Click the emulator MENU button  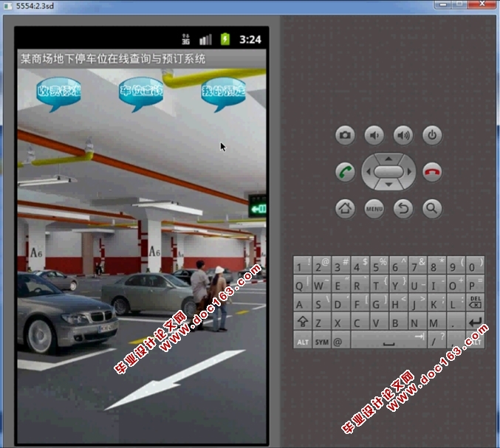coord(374,209)
